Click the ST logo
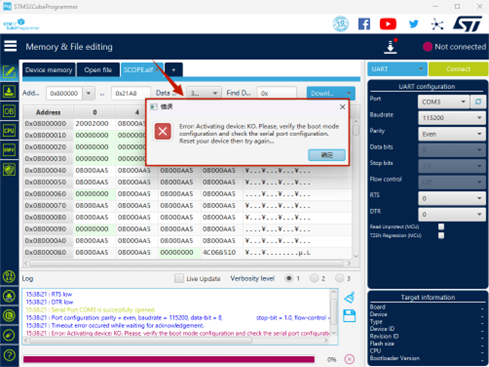489x367 pixels. pos(468,24)
